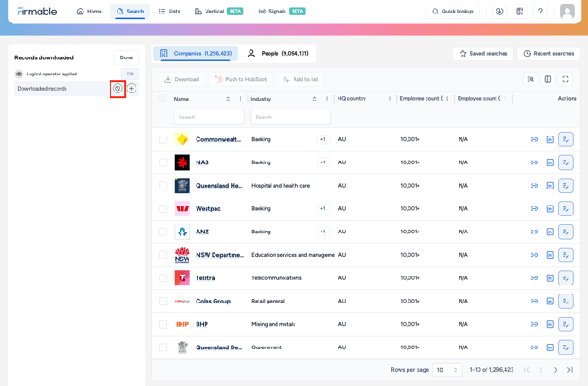Open the Lists menu item
The image size is (588, 386).
[169, 12]
